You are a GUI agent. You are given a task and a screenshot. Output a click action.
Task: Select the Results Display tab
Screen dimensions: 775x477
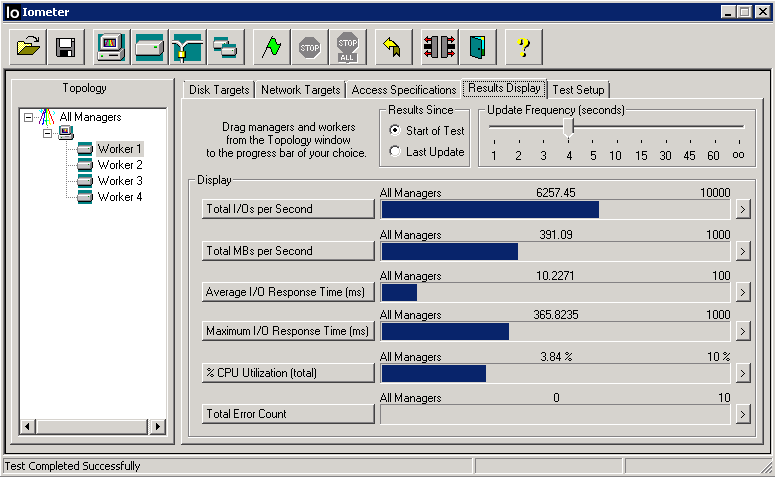coord(504,88)
